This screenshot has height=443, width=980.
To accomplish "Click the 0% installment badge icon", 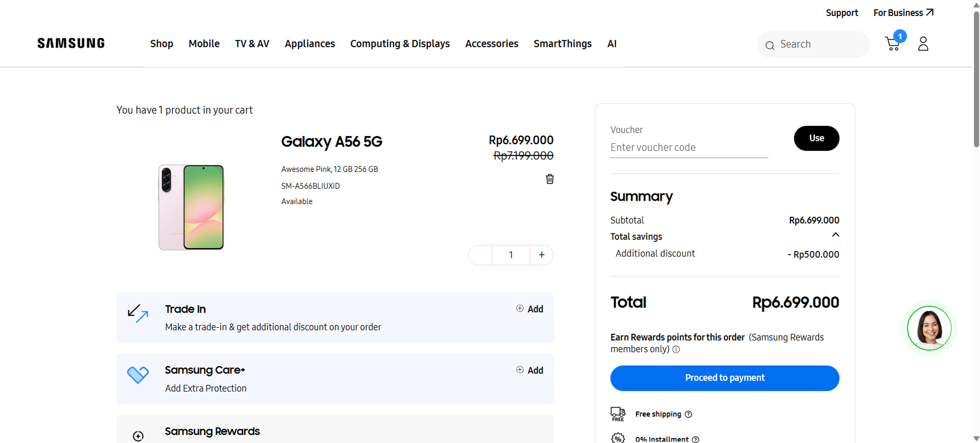I will tap(618, 438).
